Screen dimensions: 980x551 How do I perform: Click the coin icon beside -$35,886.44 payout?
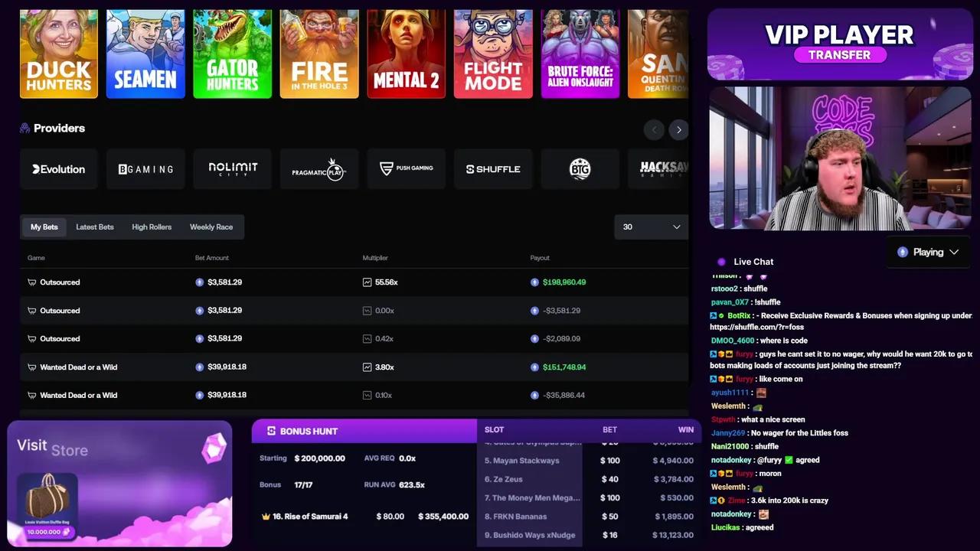point(534,396)
